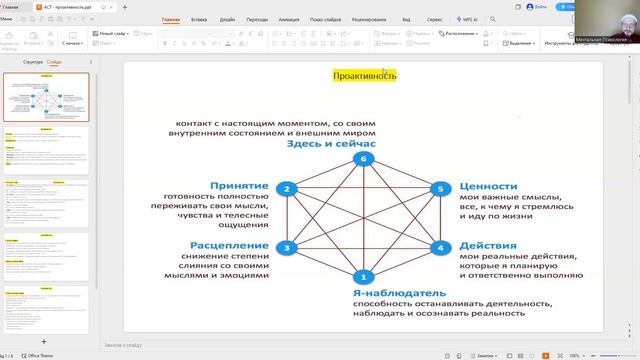
Task: Open the Вид ribbon tab
Action: click(x=406, y=20)
